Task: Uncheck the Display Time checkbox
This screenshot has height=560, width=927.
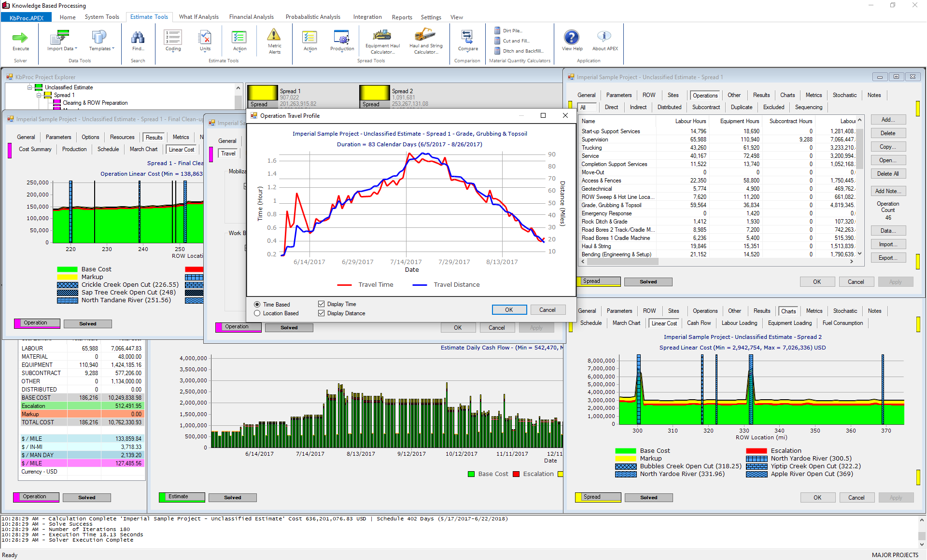Action: click(x=321, y=304)
